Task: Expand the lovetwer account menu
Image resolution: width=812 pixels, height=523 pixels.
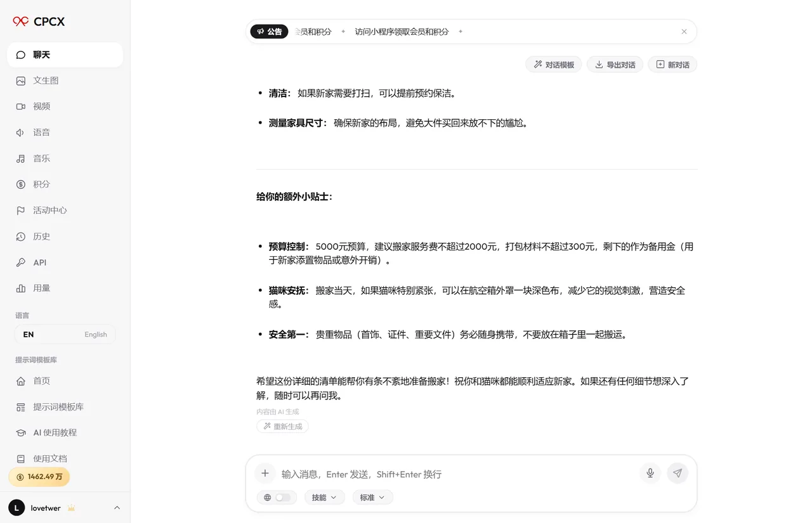Action: [x=65, y=508]
